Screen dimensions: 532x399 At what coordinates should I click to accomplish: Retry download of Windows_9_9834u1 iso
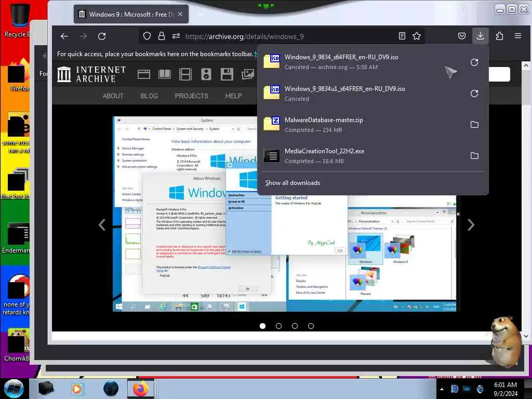(x=474, y=94)
